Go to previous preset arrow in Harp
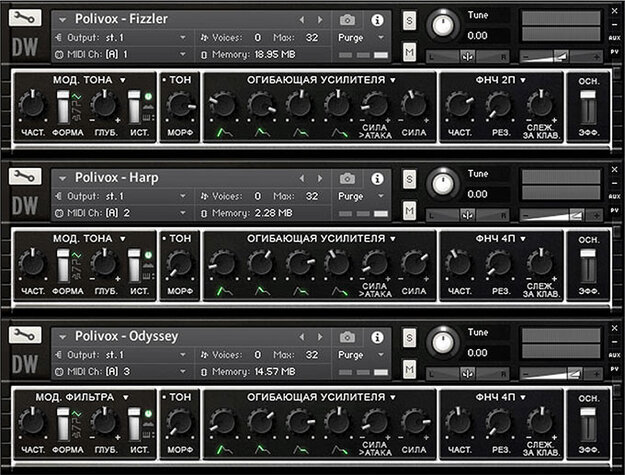Viewport: 625px width, 475px height. tap(302, 179)
